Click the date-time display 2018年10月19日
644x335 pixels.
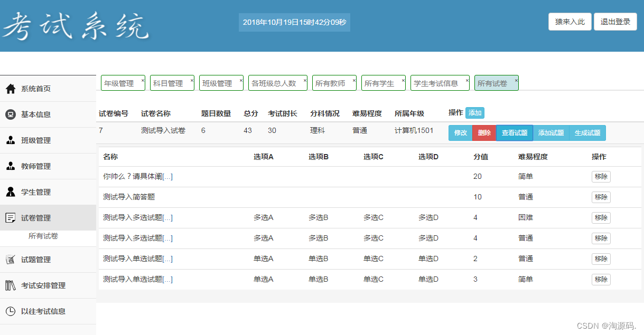(x=294, y=22)
